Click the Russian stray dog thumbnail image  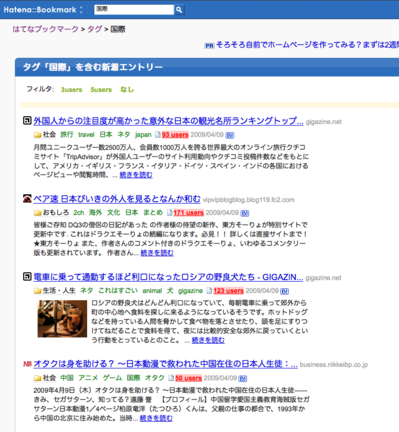tap(62, 319)
